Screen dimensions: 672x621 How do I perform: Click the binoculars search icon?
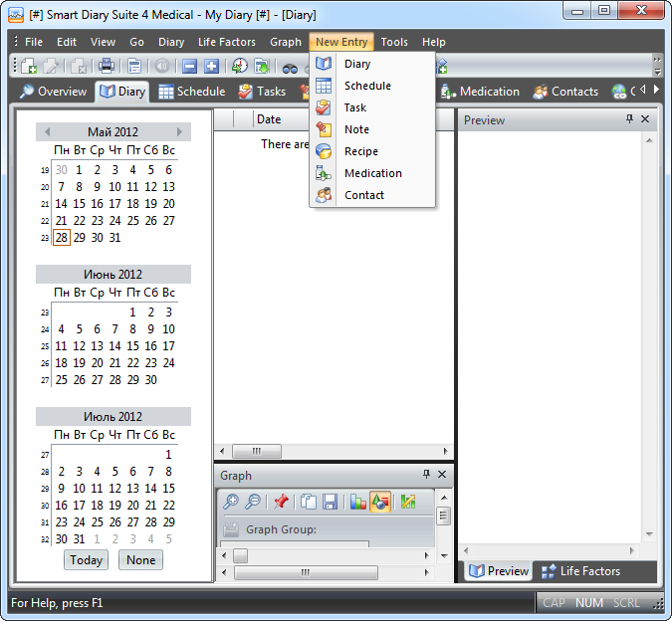[290, 68]
